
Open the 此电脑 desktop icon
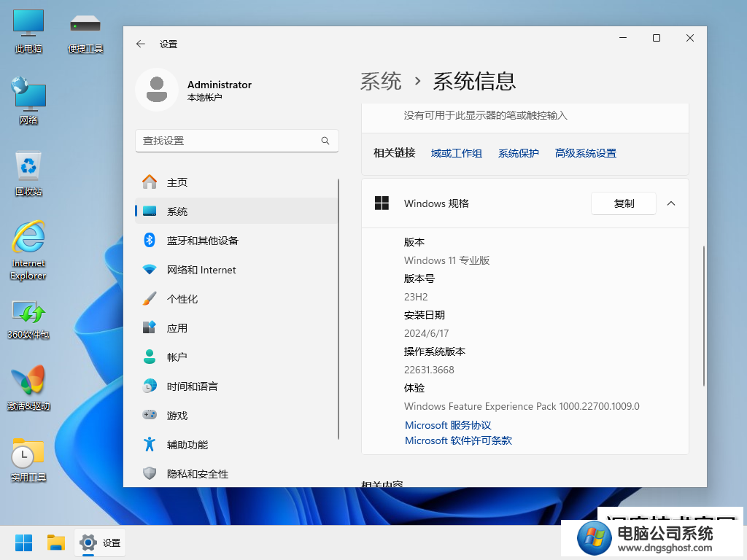point(28,31)
